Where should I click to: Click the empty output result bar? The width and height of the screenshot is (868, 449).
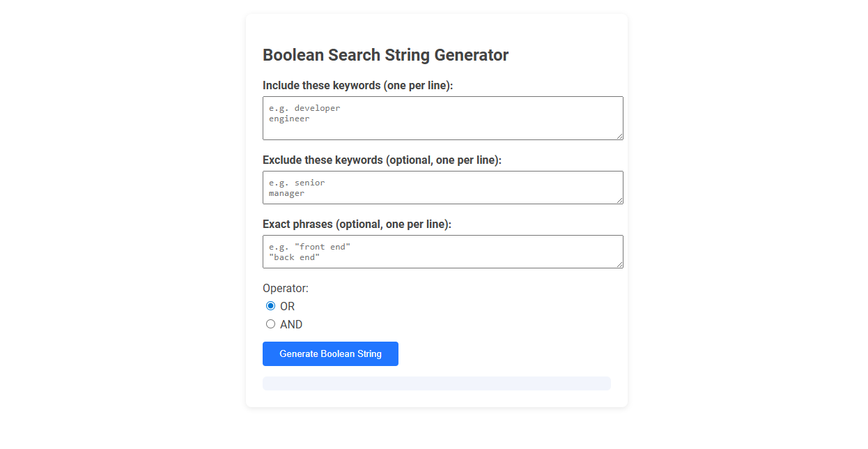point(437,383)
